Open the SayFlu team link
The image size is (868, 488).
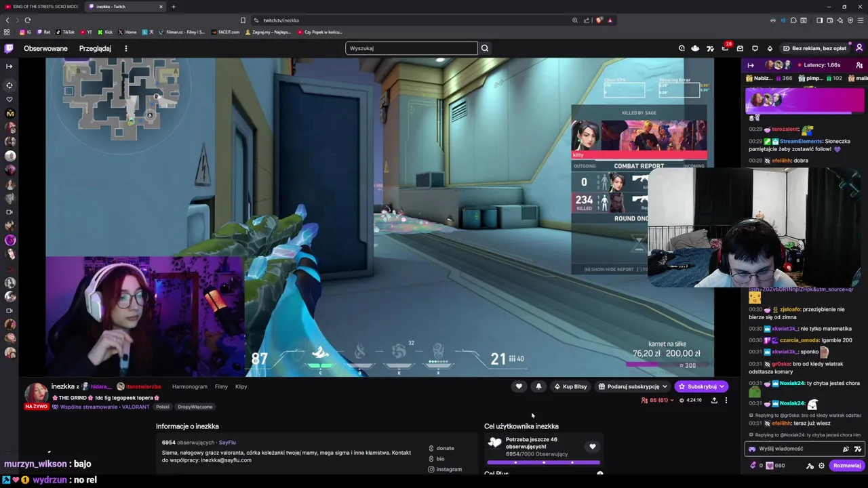coord(226,443)
